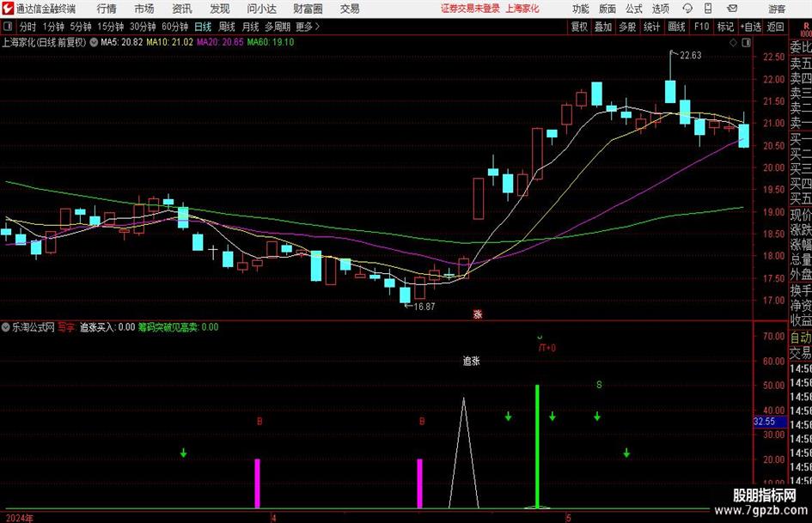Click the 叠加 overlay button
812x523 pixels.
603,27
